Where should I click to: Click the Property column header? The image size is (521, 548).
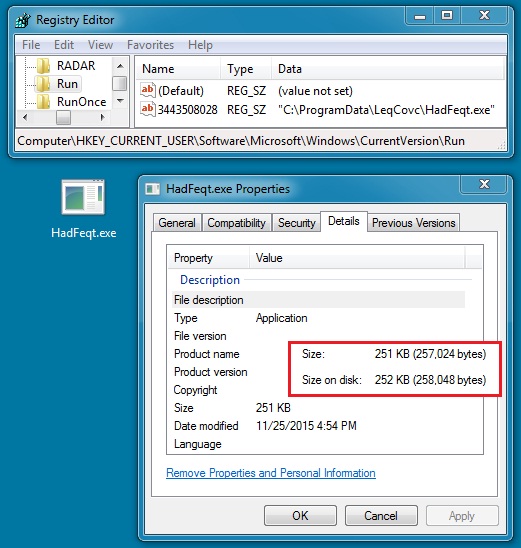(x=209, y=258)
